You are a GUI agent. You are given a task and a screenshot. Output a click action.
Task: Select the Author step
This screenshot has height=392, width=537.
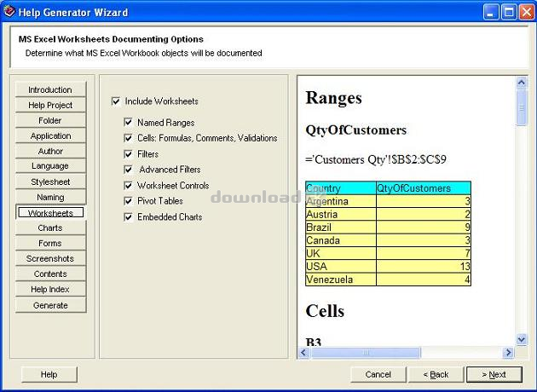[x=50, y=151]
